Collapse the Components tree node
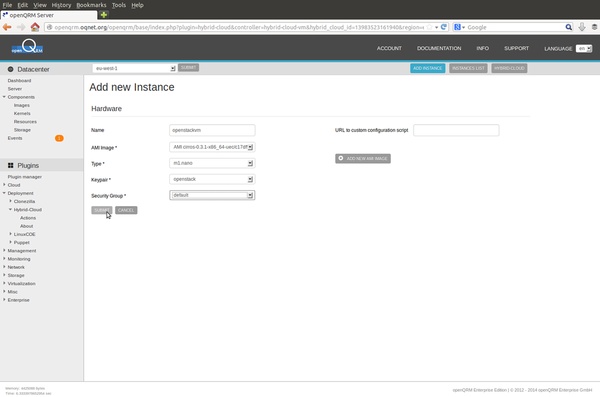This screenshot has width=600, height=397. pos(4,97)
